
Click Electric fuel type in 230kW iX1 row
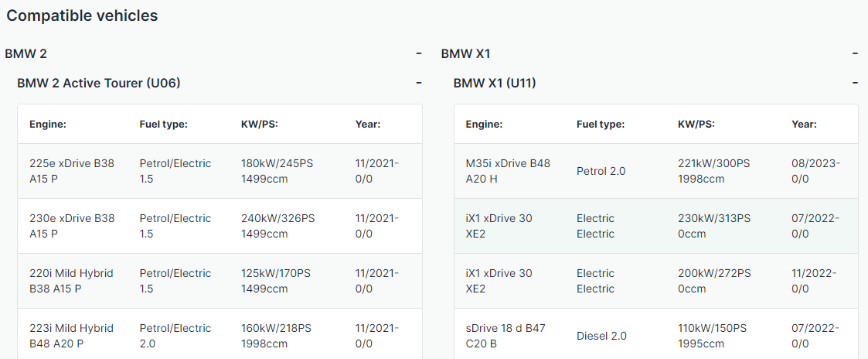(x=596, y=226)
